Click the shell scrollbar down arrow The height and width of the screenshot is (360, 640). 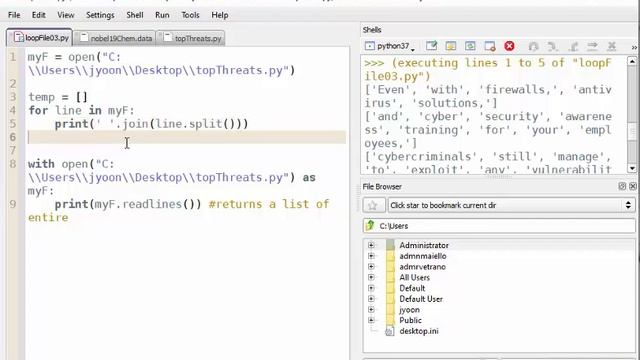coord(632,168)
